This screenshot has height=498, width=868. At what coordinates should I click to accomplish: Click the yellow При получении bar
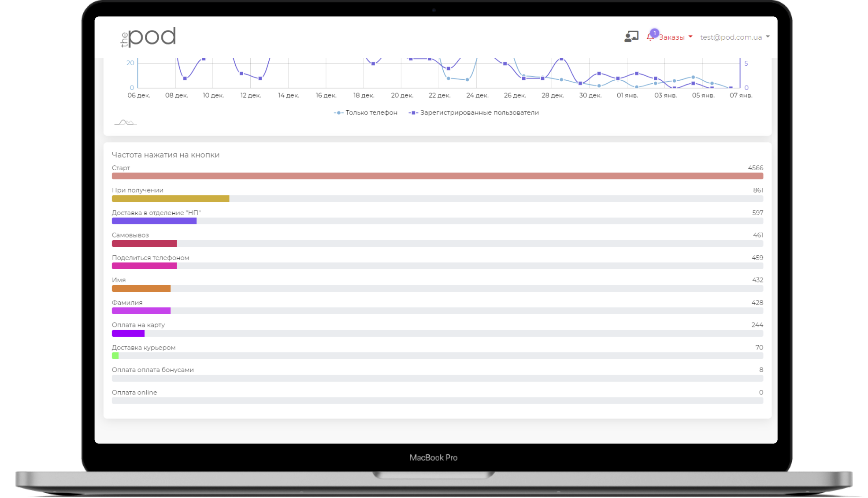[171, 199]
